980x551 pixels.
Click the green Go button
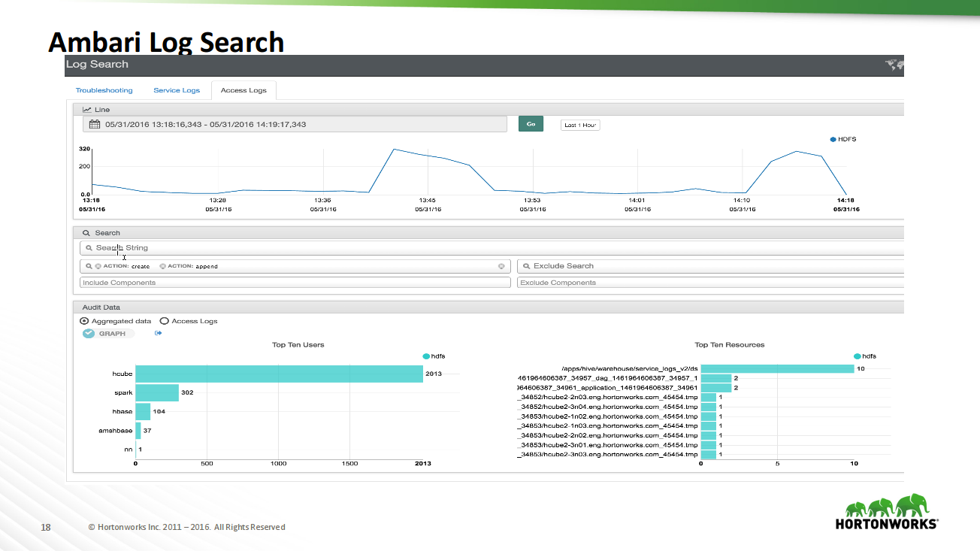(x=531, y=124)
